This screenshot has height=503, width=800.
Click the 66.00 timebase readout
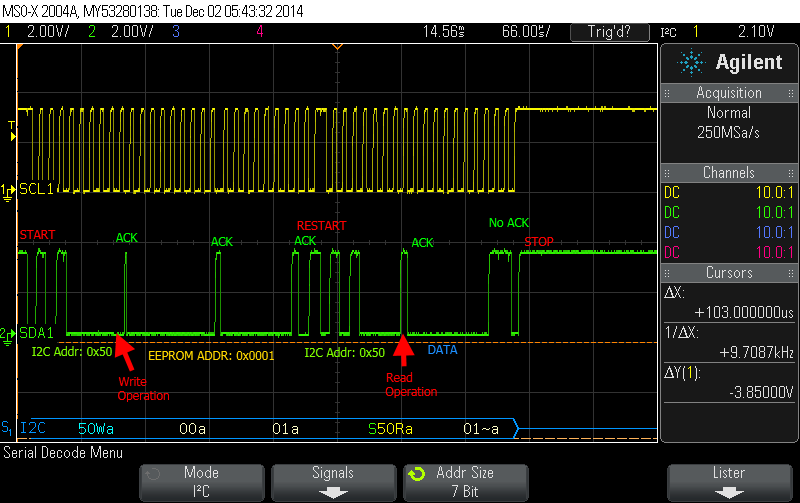pyautogui.click(x=526, y=32)
